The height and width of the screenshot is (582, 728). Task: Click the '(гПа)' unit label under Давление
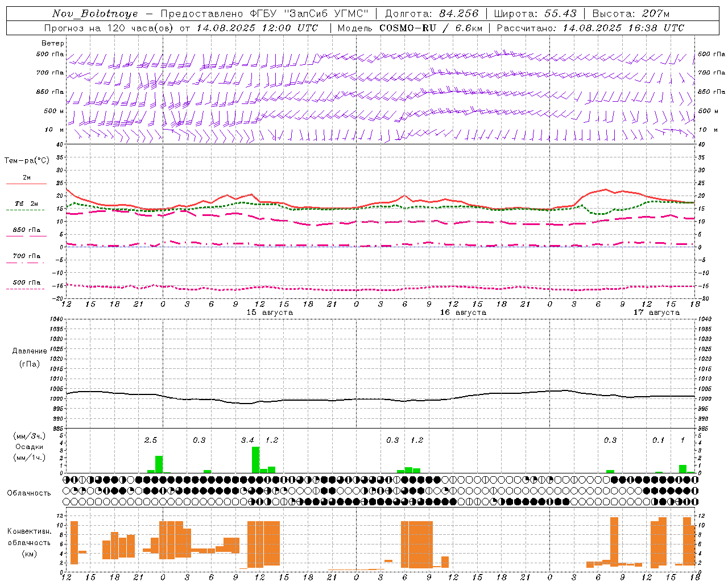30,364
